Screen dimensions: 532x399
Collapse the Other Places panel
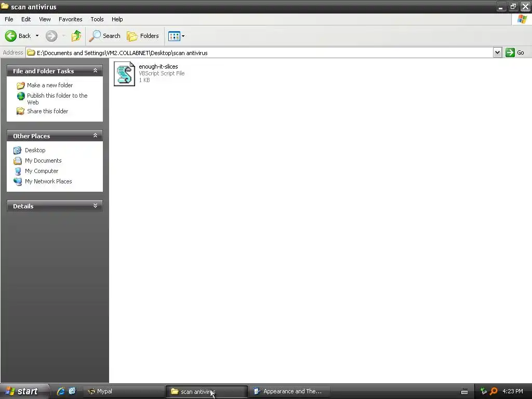click(96, 136)
